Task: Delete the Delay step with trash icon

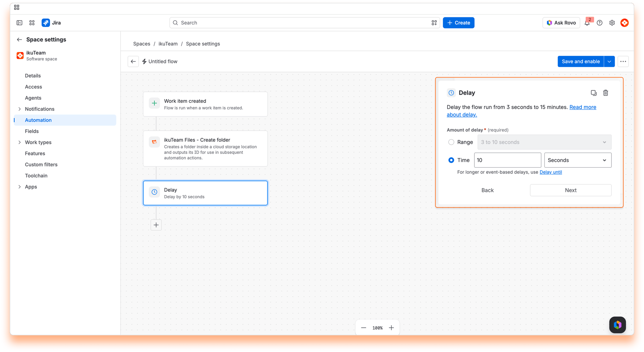Action: [x=605, y=93]
